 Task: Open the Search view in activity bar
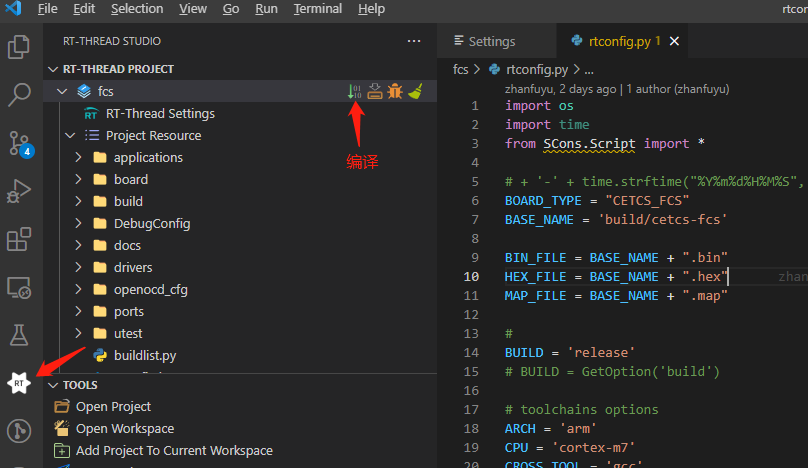click(x=19, y=94)
